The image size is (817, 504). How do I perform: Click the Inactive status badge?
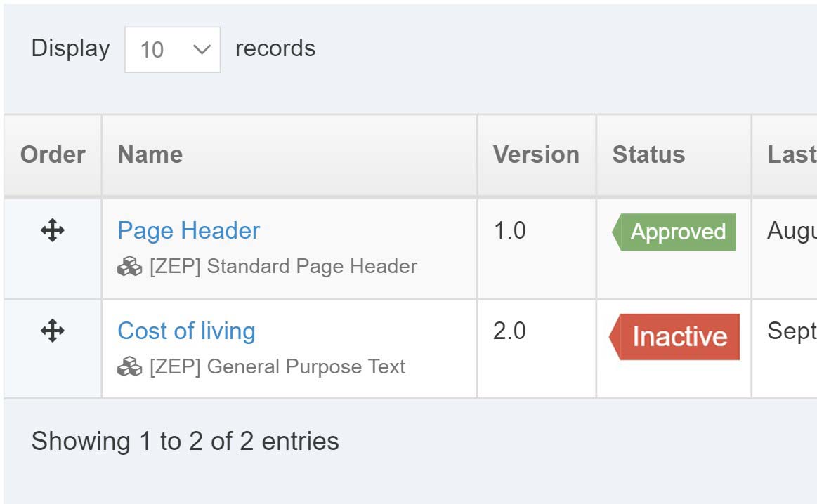(674, 337)
